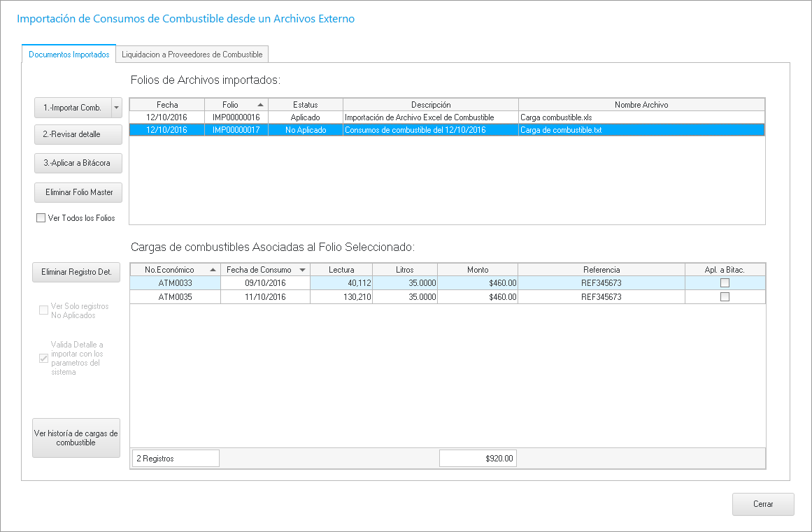
Task: Select the Documentos Importados tab
Action: pyautogui.click(x=69, y=55)
